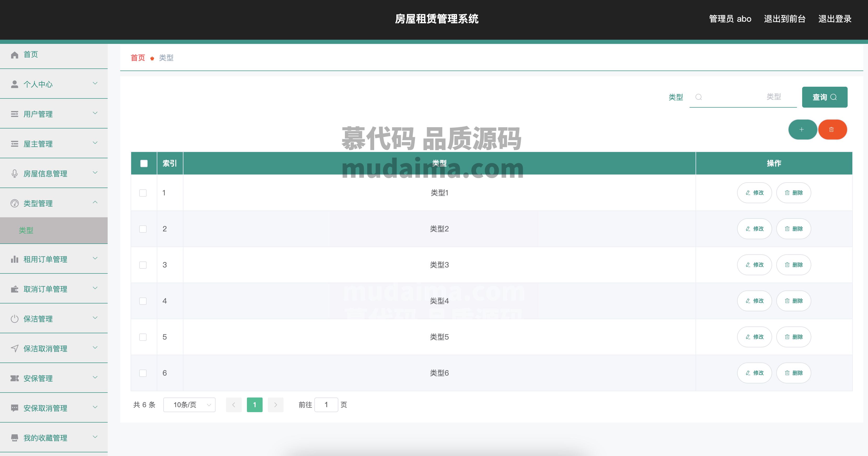Expand the 房屋信息管理 chevron
Screen dimensions: 868x456
point(95,172)
